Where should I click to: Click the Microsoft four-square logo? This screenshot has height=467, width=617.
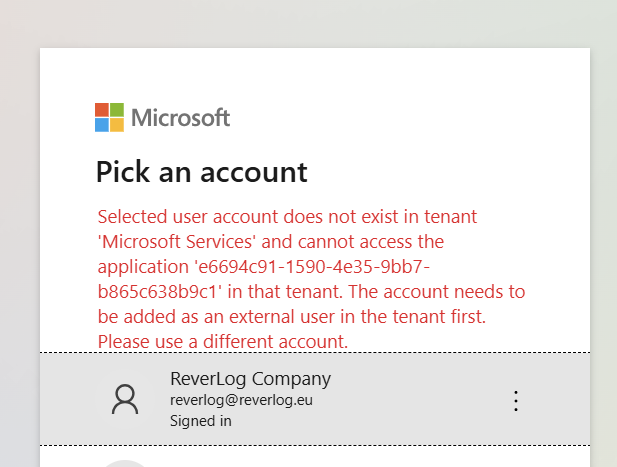[109, 117]
